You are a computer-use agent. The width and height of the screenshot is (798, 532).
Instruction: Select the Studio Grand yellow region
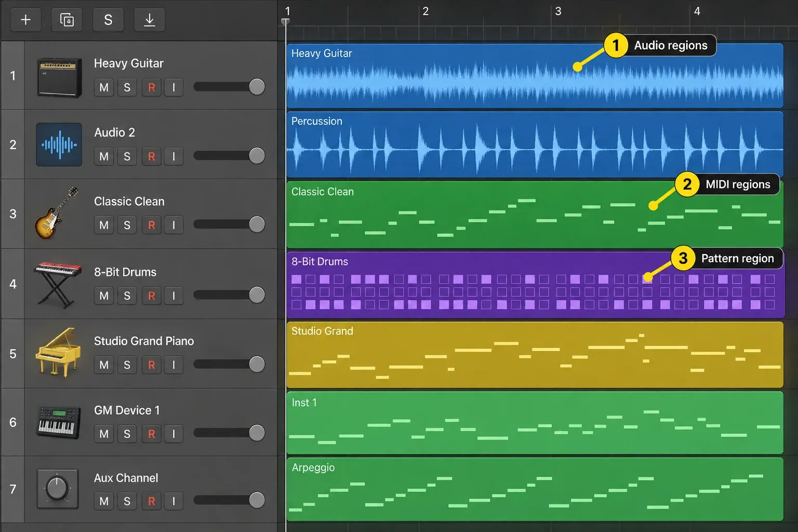click(535, 355)
